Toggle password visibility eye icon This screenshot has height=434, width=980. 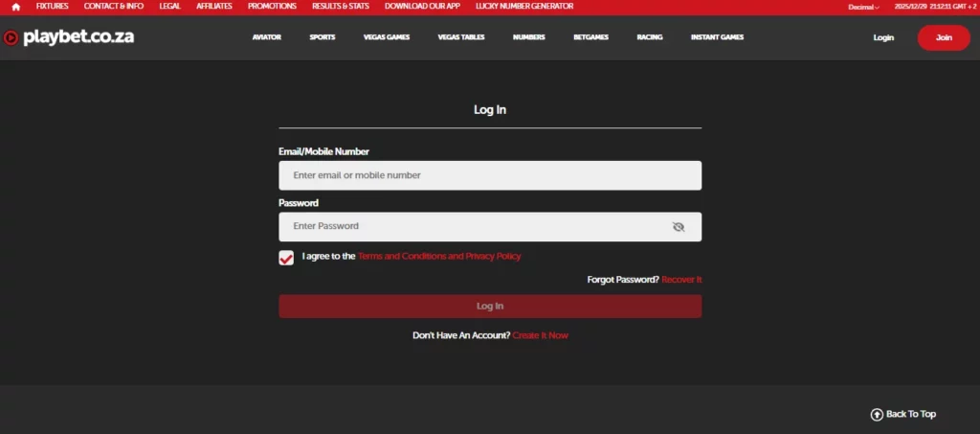point(679,227)
